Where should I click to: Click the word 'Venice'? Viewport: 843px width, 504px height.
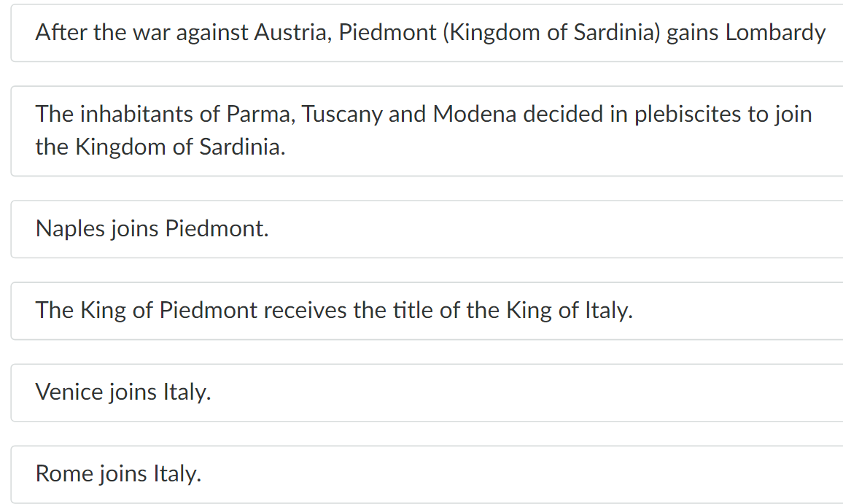coord(69,392)
